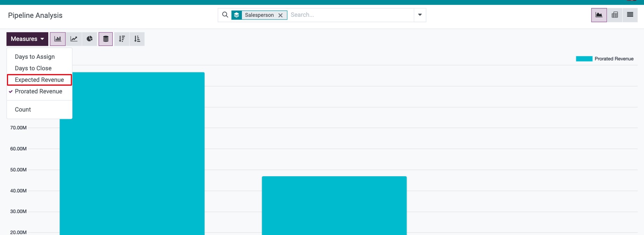Screen dimensions: 644x235
Task: Select the Days to Close measure
Action: (x=40, y=68)
